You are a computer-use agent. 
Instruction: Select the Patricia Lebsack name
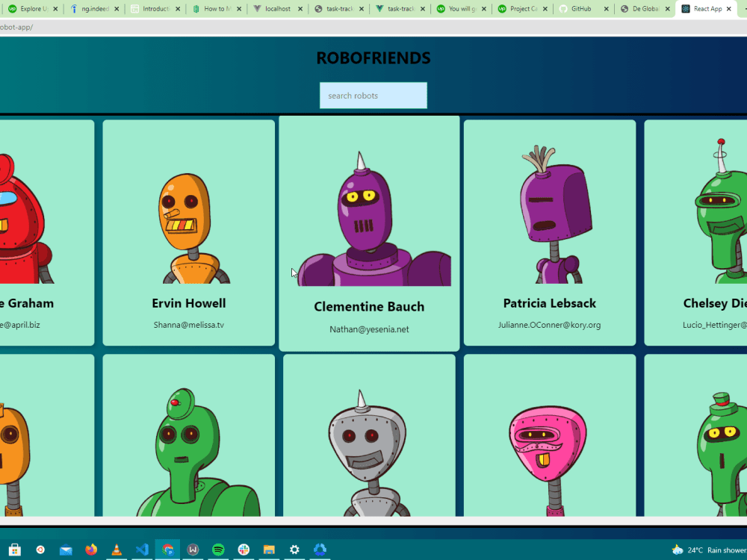coord(549,303)
